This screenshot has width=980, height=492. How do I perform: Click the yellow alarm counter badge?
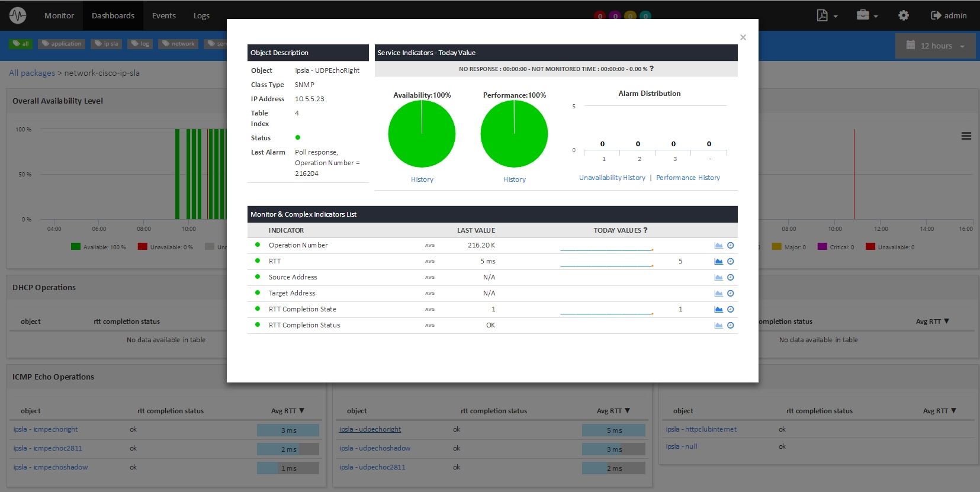[631, 16]
